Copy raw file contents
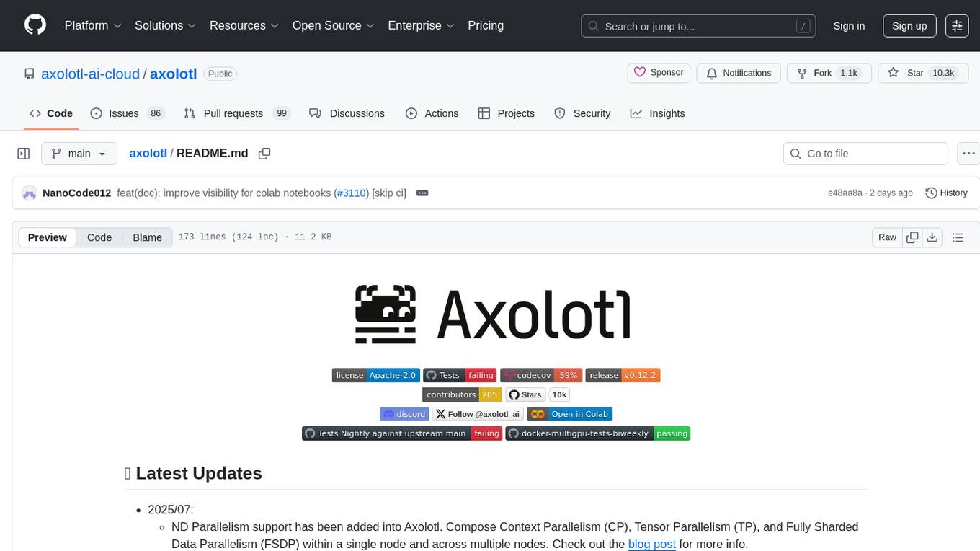The image size is (980, 551). [912, 237]
